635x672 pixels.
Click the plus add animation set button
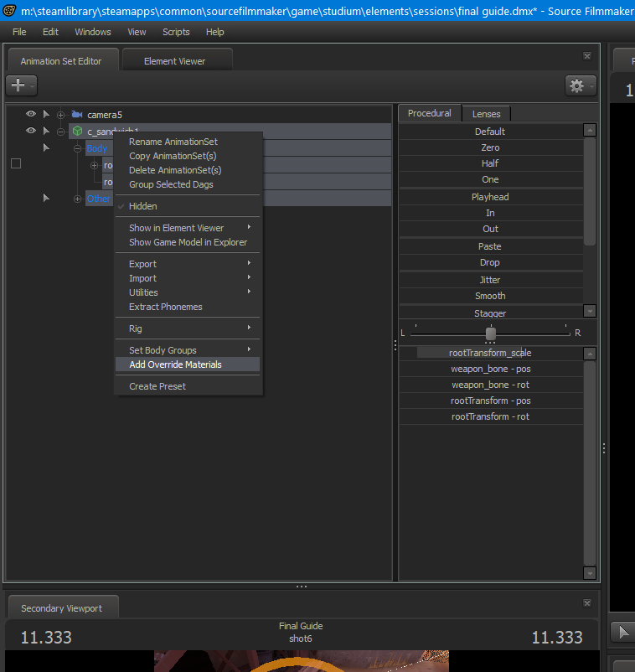click(x=21, y=85)
